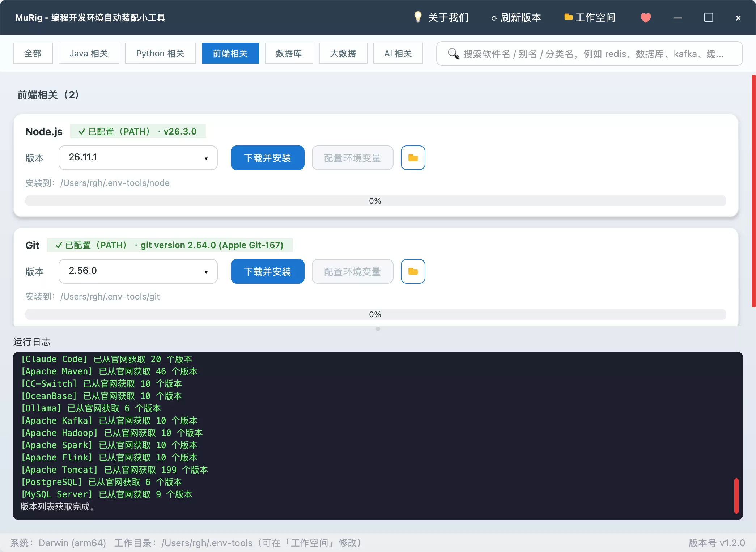Viewport: 756px width, 552px height.
Task: Click the Node.js 0% progress bar
Action: [x=375, y=201]
